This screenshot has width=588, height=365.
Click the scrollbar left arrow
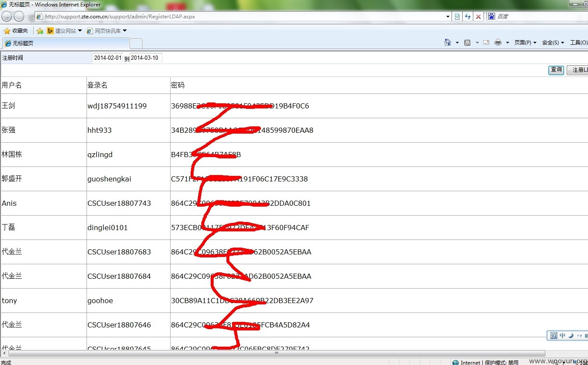[4, 353]
